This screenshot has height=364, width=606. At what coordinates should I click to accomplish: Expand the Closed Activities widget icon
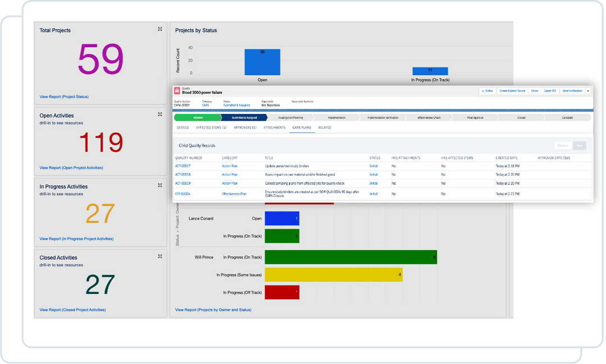point(160,256)
